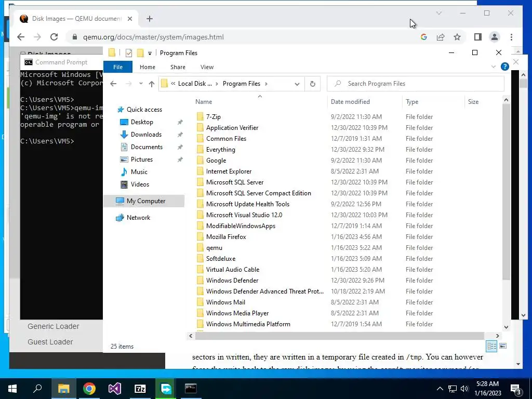Expand the Explorer ribbon chevron
The image size is (532, 399).
click(494, 67)
